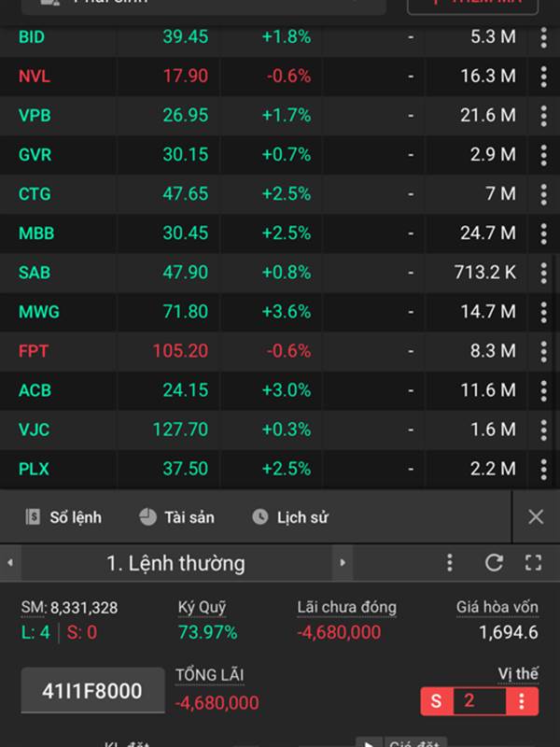This screenshot has width=560, height=747.
Task: Select the BID ticker symbol
Action: click(x=32, y=37)
